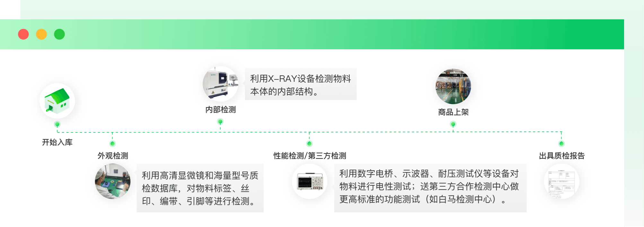Image resolution: width=644 pixels, height=227 pixels.
Task: Click the 数字电桥 electrical testing description box
Action: [x=430, y=188]
